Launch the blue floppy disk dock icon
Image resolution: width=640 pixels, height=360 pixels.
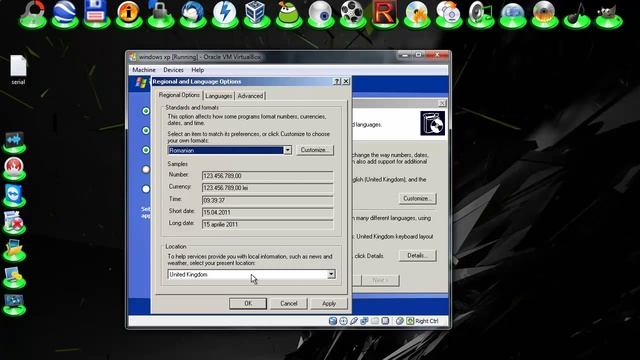(96, 13)
